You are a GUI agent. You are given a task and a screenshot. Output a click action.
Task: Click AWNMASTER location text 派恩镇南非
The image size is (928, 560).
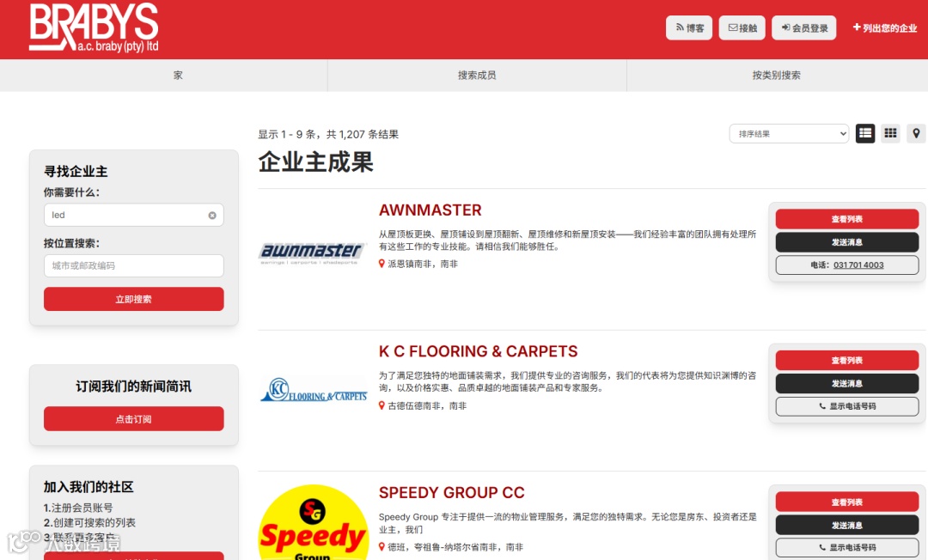tap(423, 264)
